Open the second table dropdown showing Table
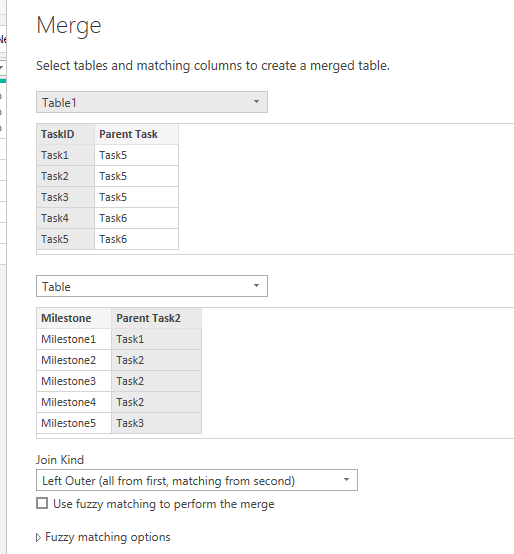Screen dimensions: 514x554 click(152, 286)
